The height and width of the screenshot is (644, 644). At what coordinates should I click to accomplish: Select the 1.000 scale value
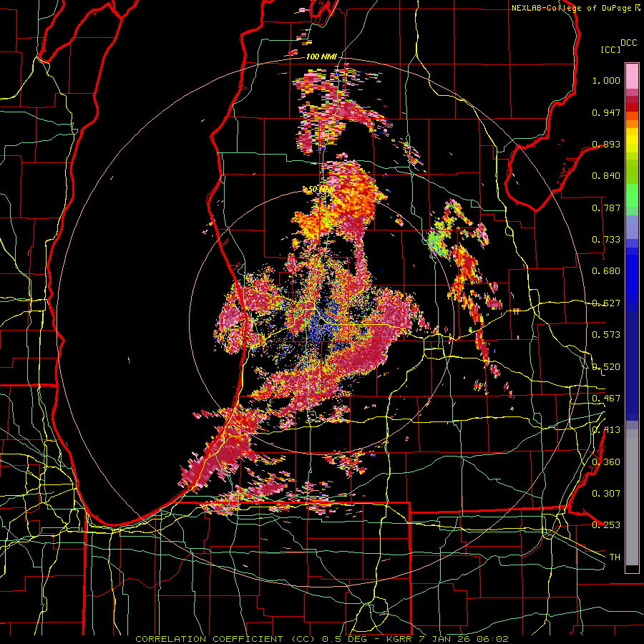click(x=606, y=80)
